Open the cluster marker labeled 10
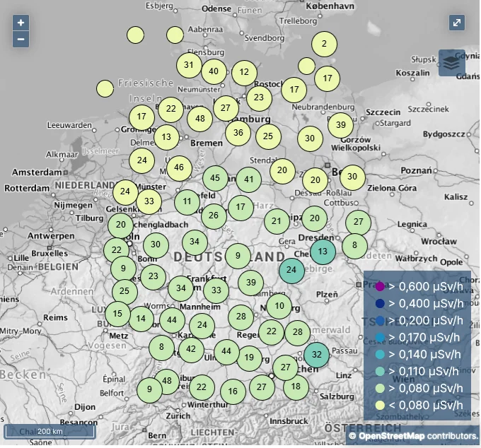Viewport: 481px width, 448px height. coord(279,306)
